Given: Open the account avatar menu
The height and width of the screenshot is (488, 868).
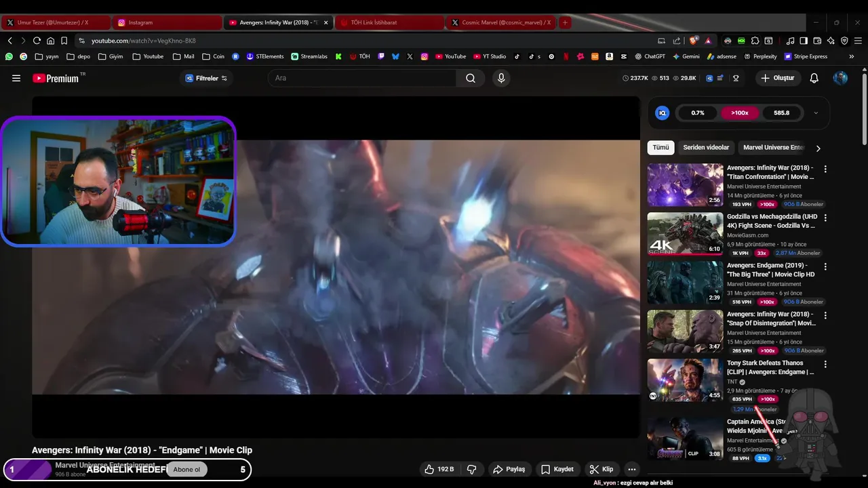Looking at the screenshot, I should click(x=840, y=78).
